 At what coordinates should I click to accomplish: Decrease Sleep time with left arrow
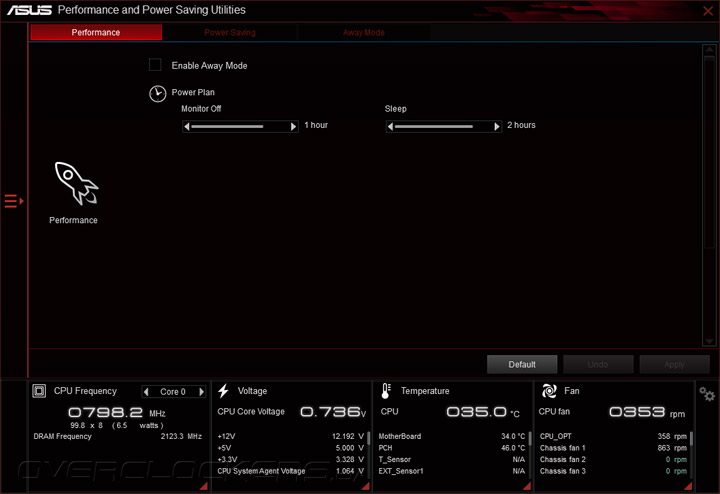point(390,126)
